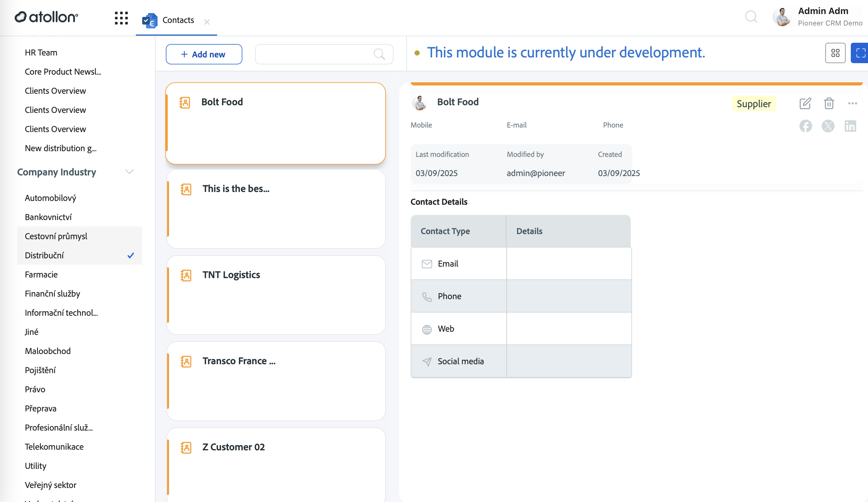Click the global search magnifier icon

751,17
